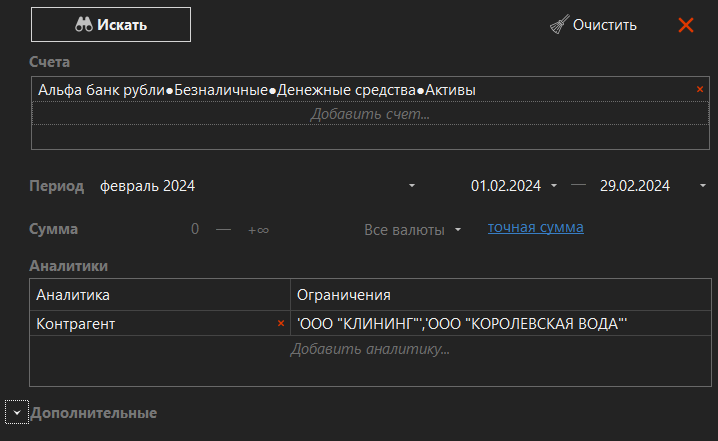The width and height of the screenshot is (718, 441).
Task: Edit the start date 01.02.2024
Action: [505, 186]
